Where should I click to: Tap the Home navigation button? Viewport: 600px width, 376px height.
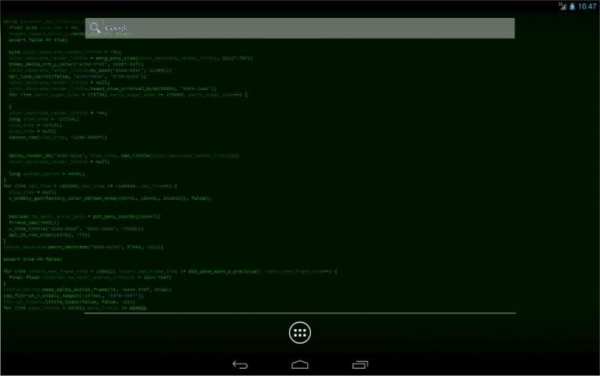click(300, 365)
